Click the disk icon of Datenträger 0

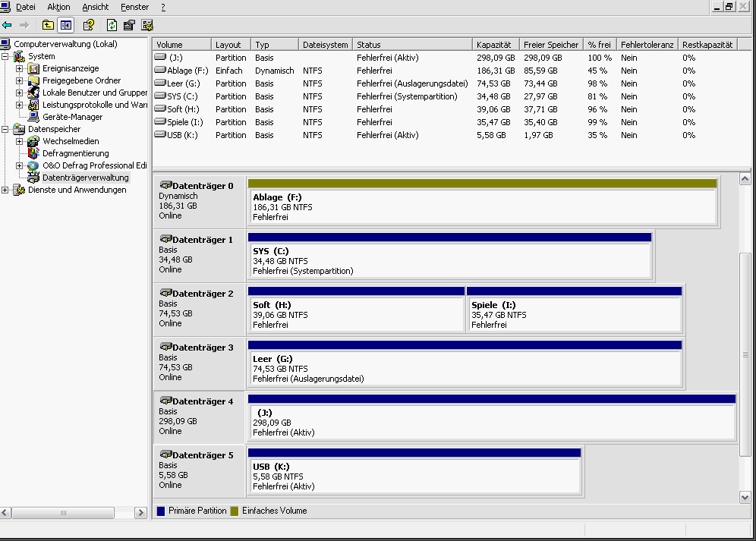(x=166, y=185)
